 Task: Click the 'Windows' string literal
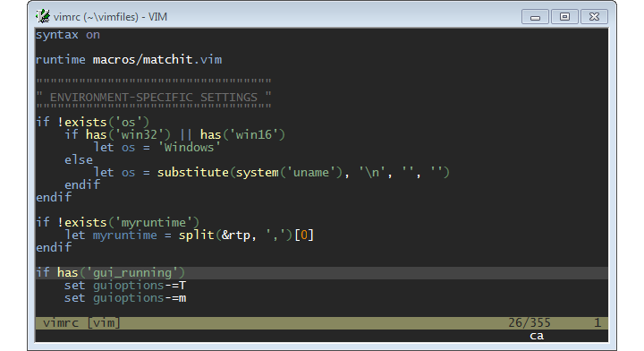coord(190,147)
